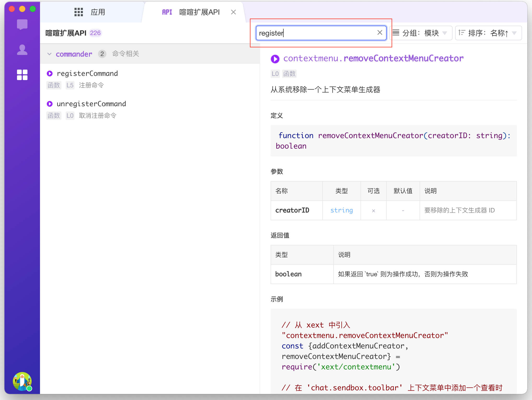Screen dimensions: 532x400
Task: Click the apps grid icon in tab bar
Action: coord(79,12)
